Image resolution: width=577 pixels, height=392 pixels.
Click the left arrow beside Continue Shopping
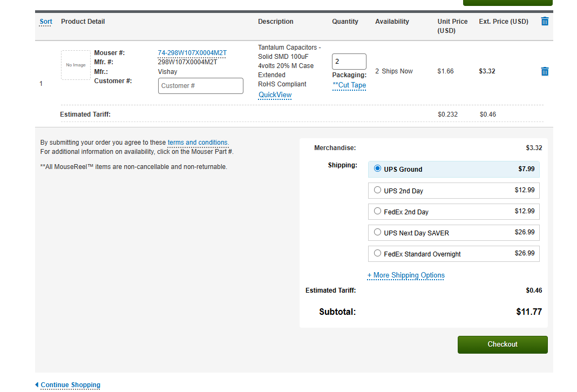37,385
